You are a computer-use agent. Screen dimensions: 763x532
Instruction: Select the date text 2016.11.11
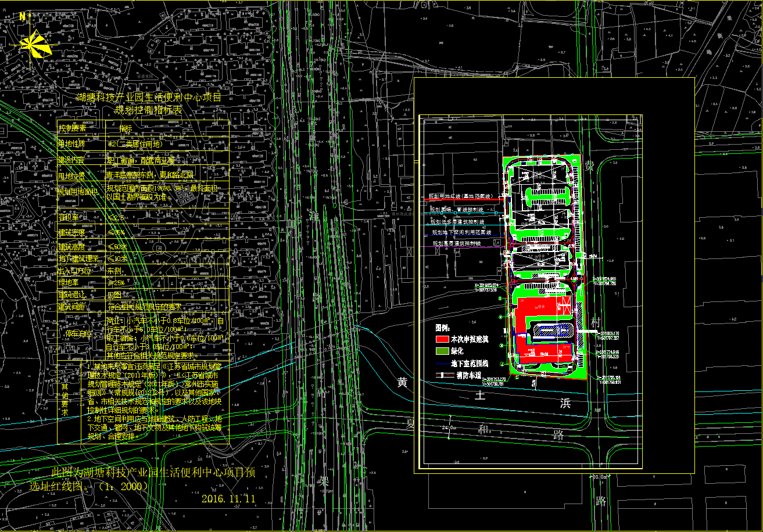click(228, 498)
